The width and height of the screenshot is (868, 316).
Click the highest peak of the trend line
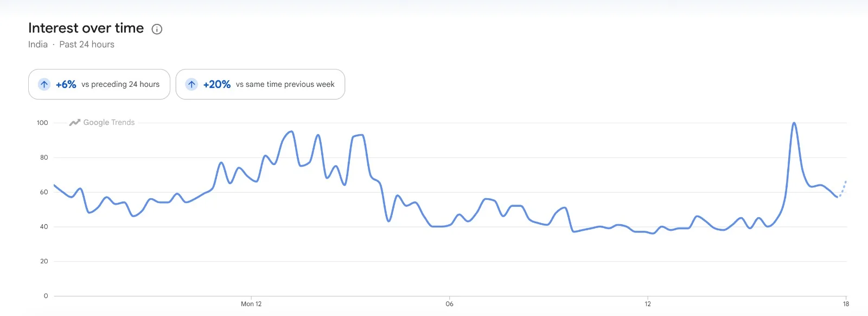tap(794, 123)
